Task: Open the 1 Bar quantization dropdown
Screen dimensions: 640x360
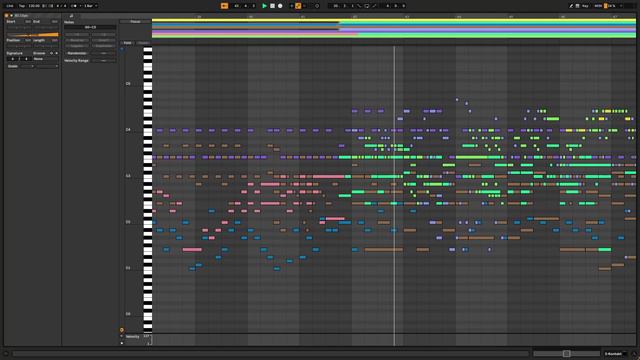Action: click(90, 6)
